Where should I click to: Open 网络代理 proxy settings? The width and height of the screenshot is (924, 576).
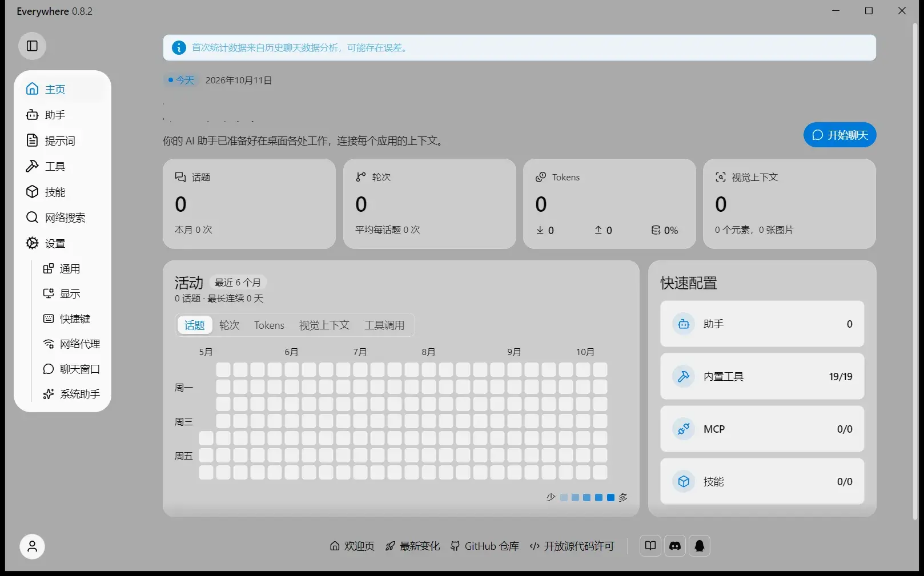click(x=71, y=344)
